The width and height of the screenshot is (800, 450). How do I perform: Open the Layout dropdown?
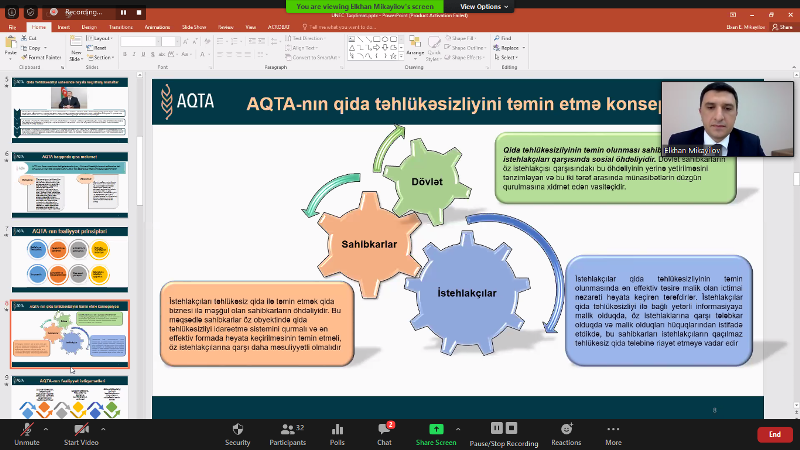point(99,38)
